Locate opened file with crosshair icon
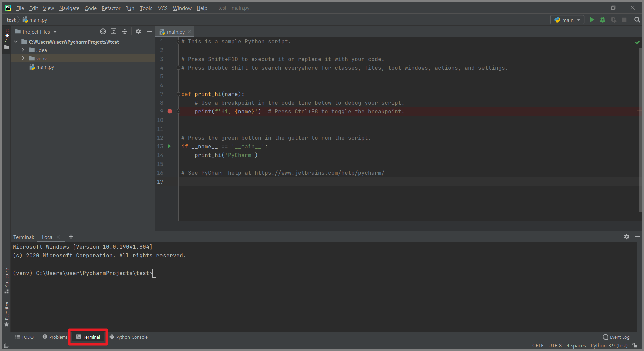 (103, 31)
